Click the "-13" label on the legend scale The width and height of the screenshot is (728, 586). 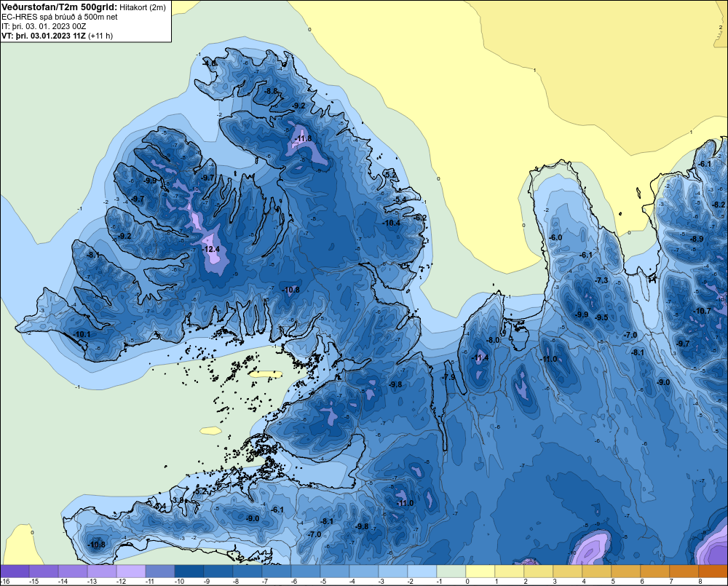(x=92, y=582)
